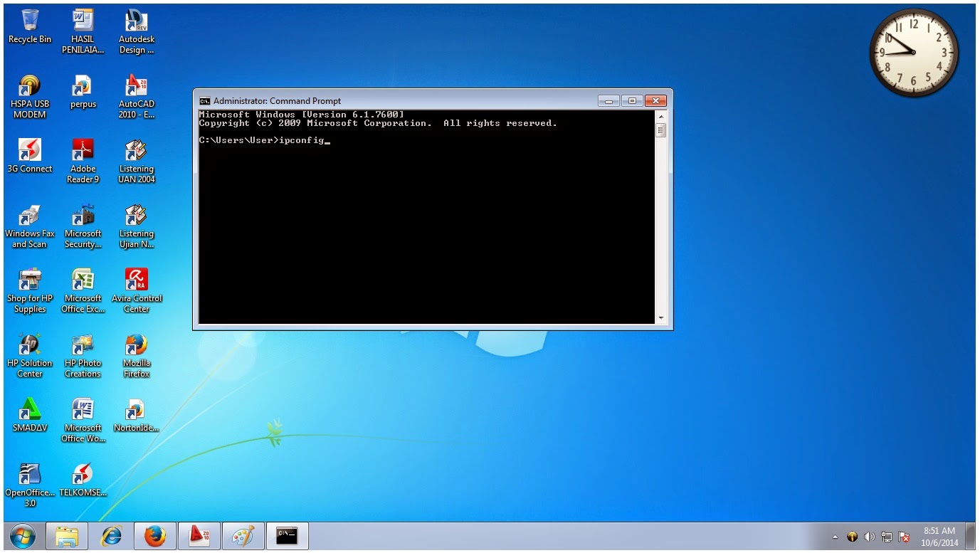Image resolution: width=980 pixels, height=553 pixels.
Task: Click the analog clock gadget
Action: click(914, 53)
